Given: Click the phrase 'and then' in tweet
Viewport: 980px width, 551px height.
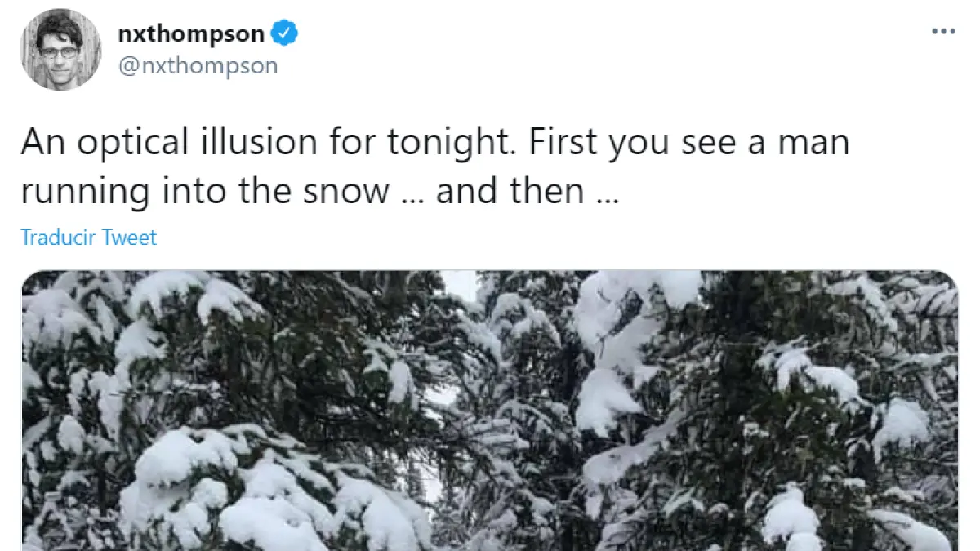Looking at the screenshot, I should 510,192.
